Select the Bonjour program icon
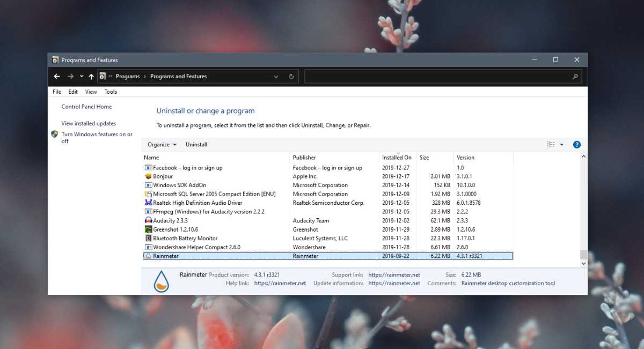This screenshot has width=644, height=349. 149,176
